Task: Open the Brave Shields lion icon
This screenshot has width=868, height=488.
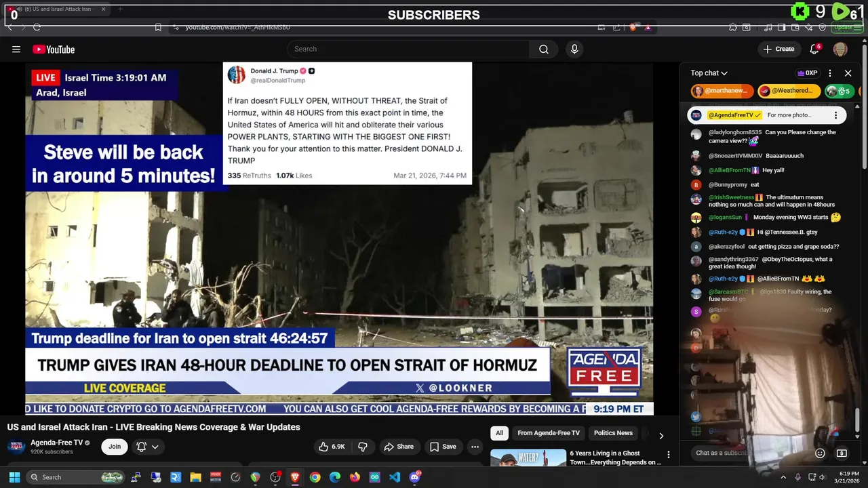Action: (x=633, y=27)
